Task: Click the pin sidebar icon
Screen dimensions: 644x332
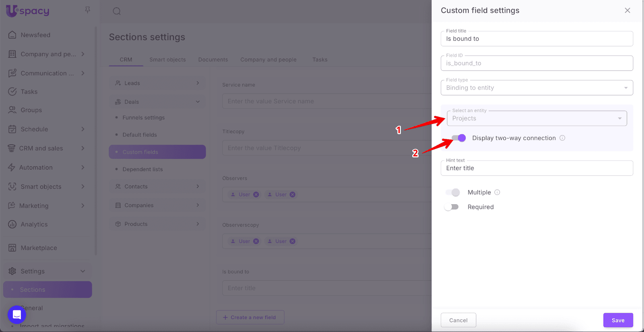Action: [87, 10]
